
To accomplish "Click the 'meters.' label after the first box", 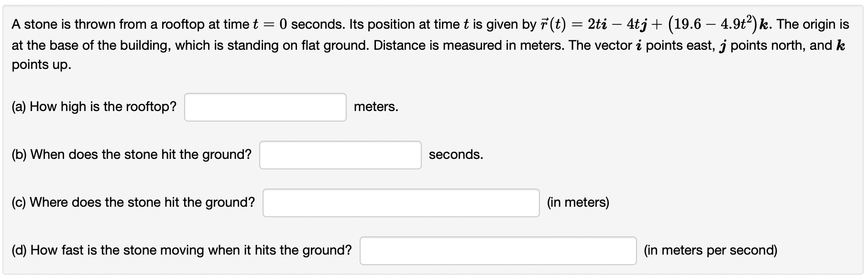I will pyautogui.click(x=375, y=107).
